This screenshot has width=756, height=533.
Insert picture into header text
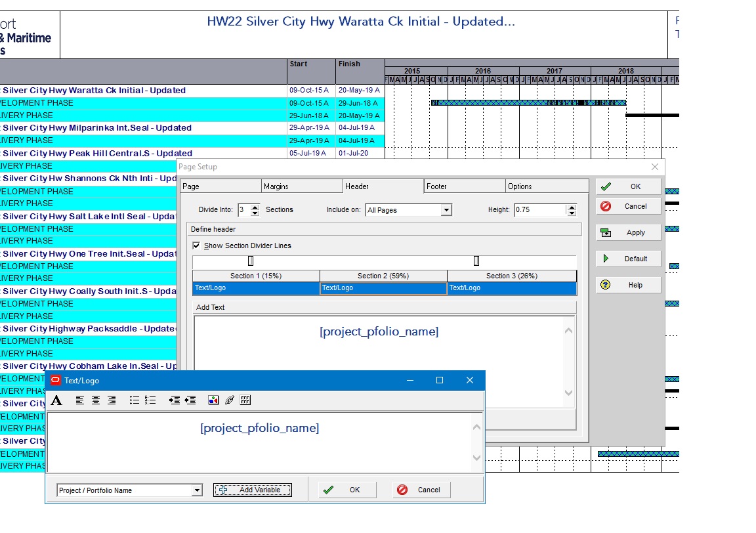213,400
